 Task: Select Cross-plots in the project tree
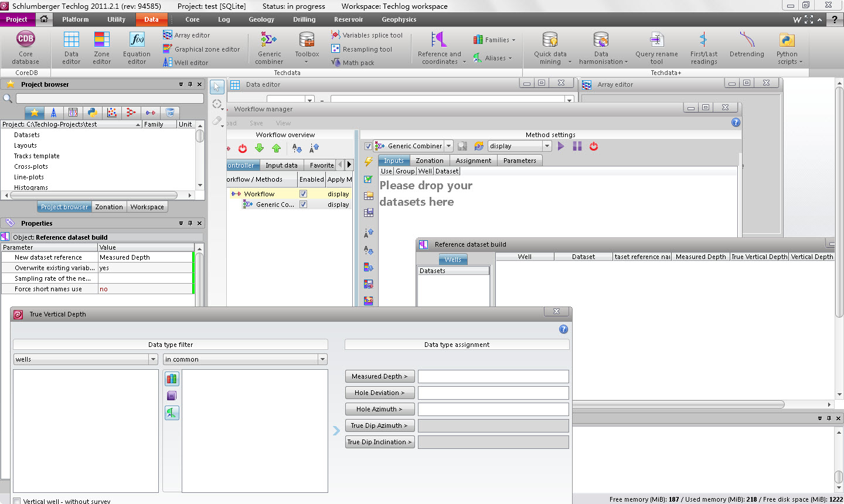[31, 166]
